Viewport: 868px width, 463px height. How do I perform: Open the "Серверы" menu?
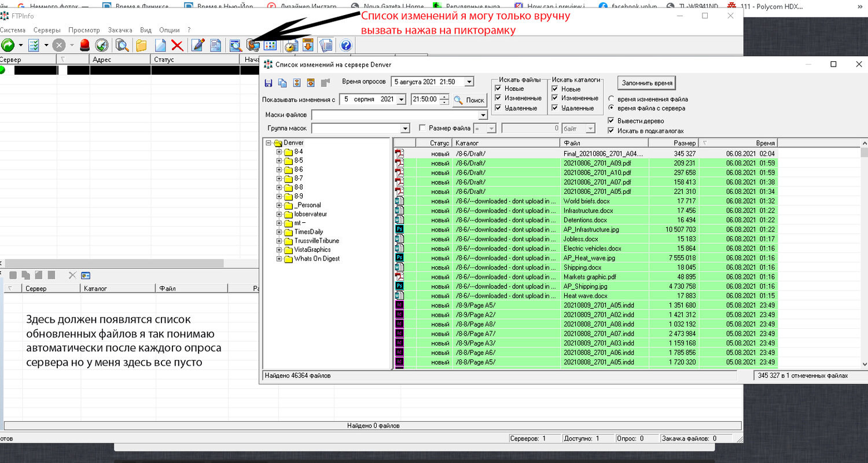point(47,30)
